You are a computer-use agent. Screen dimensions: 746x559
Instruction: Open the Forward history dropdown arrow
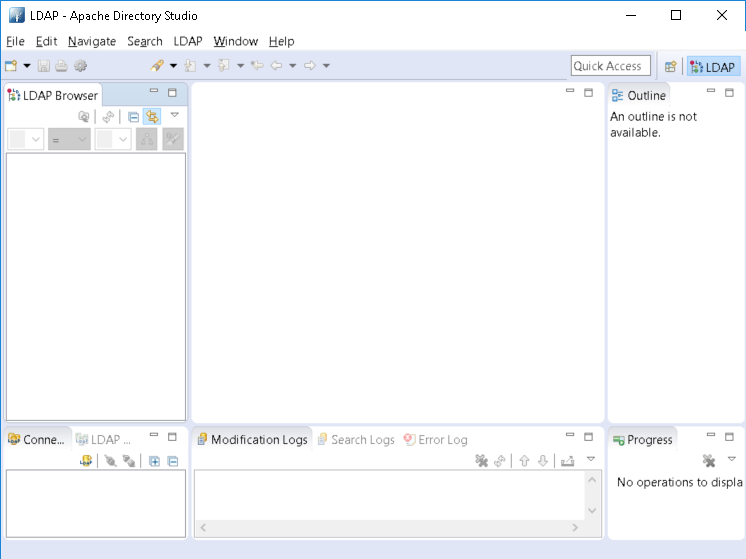click(x=326, y=66)
